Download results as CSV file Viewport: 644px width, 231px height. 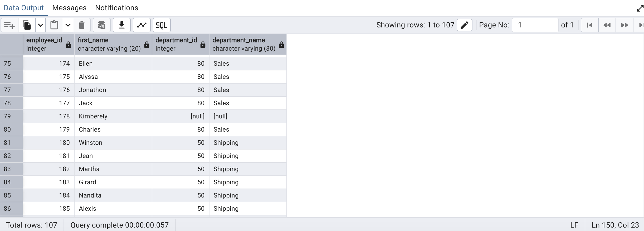pos(121,25)
